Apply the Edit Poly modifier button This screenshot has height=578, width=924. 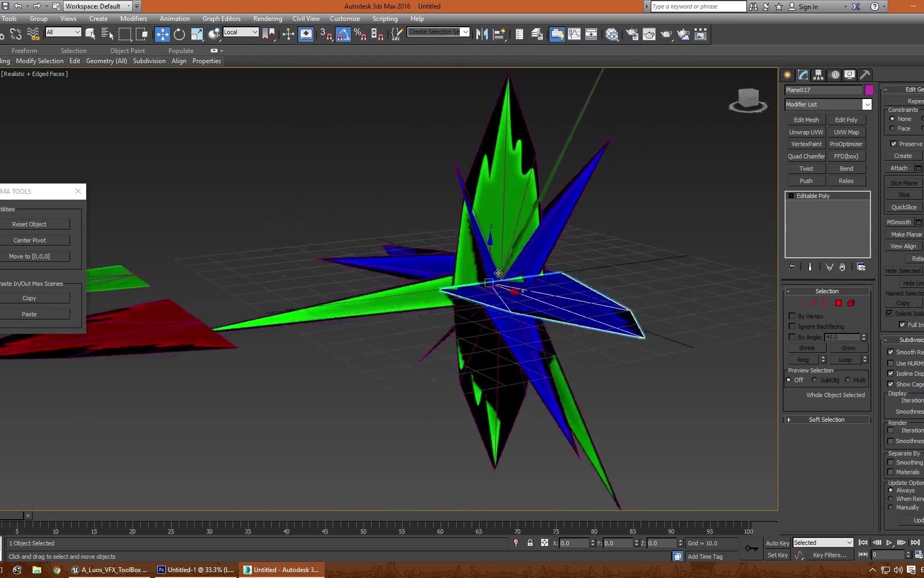tap(846, 119)
